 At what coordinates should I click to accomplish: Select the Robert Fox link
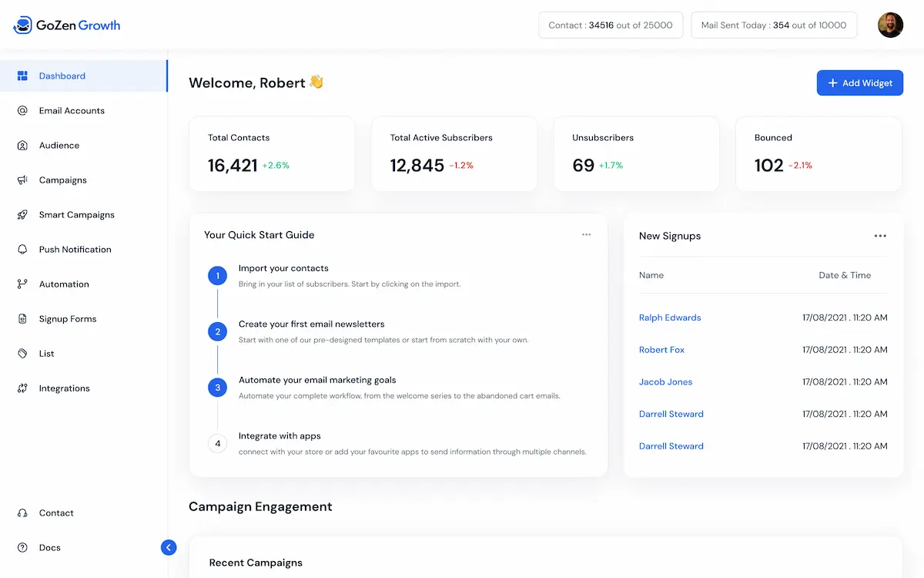pyautogui.click(x=661, y=350)
